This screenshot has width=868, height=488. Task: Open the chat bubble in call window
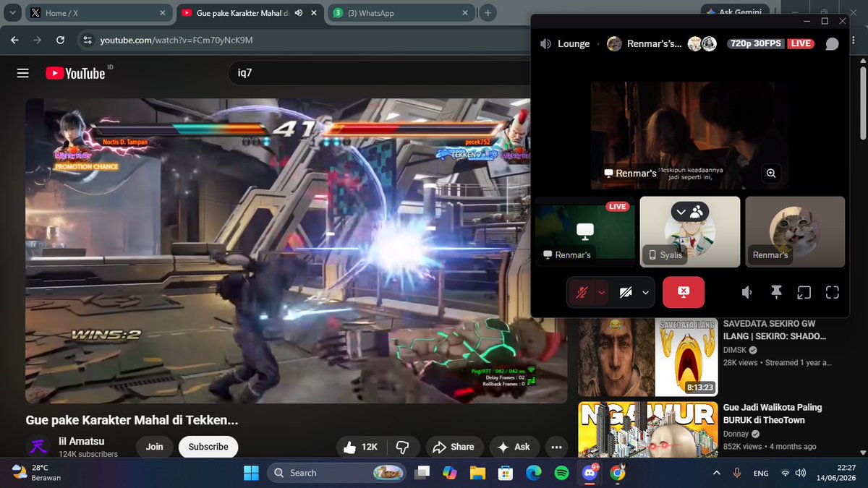click(x=832, y=44)
